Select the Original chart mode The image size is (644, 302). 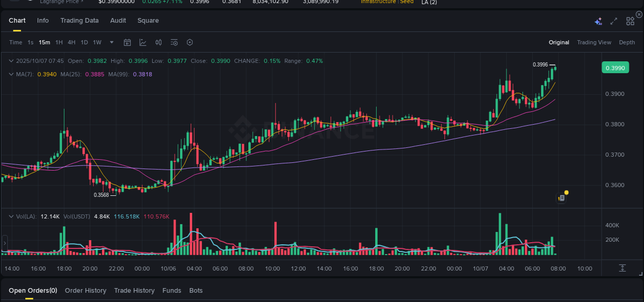tap(559, 42)
